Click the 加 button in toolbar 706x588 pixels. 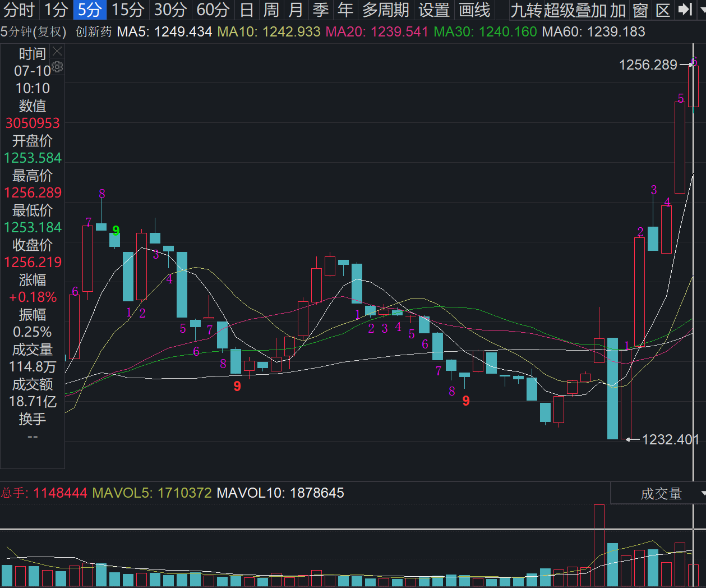[618, 10]
